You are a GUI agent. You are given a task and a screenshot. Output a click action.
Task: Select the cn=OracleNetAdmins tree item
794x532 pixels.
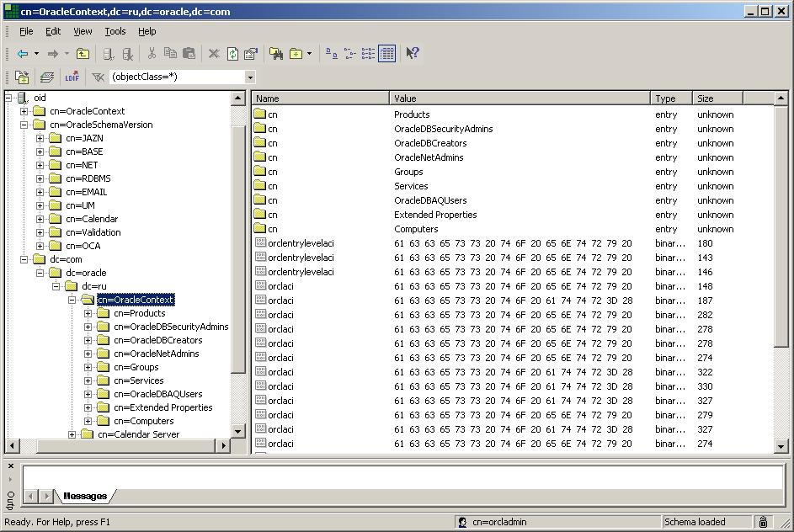[157, 354]
